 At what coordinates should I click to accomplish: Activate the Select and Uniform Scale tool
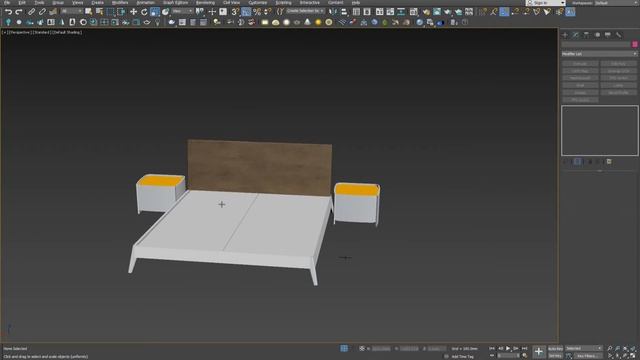155,12
